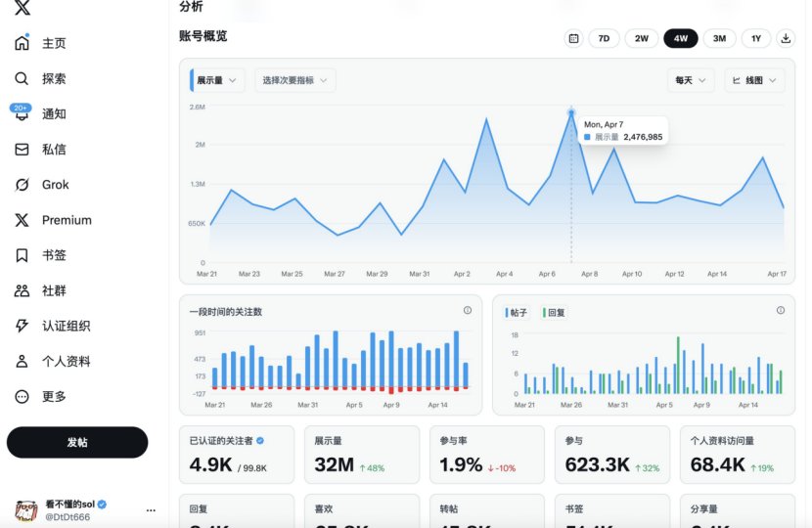The width and height of the screenshot is (812, 528).
Task: Click the ↑48% impressions change indicator
Action: pos(372,468)
